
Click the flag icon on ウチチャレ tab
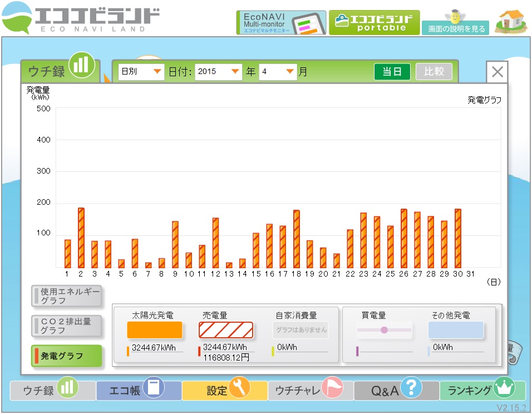coord(332,387)
